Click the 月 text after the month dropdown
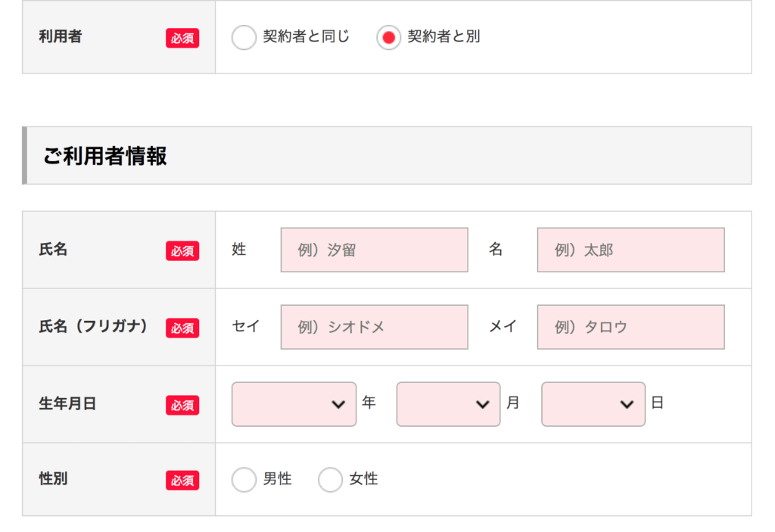775x532 pixels. point(513,403)
